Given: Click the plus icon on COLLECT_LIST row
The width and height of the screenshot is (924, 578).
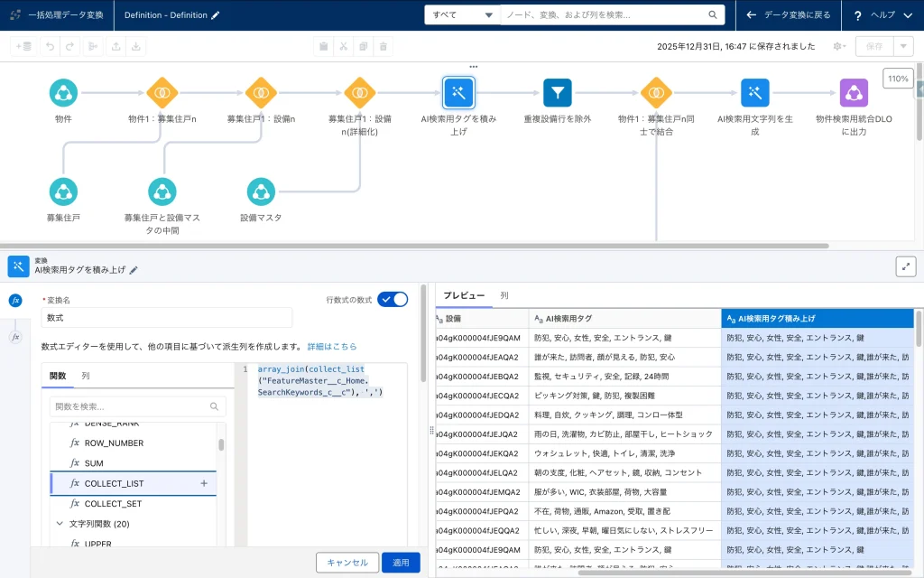Looking at the screenshot, I should 204,483.
